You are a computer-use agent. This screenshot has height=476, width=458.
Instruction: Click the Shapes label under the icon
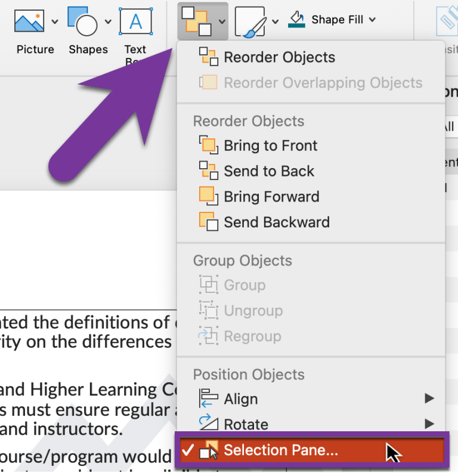(x=88, y=49)
